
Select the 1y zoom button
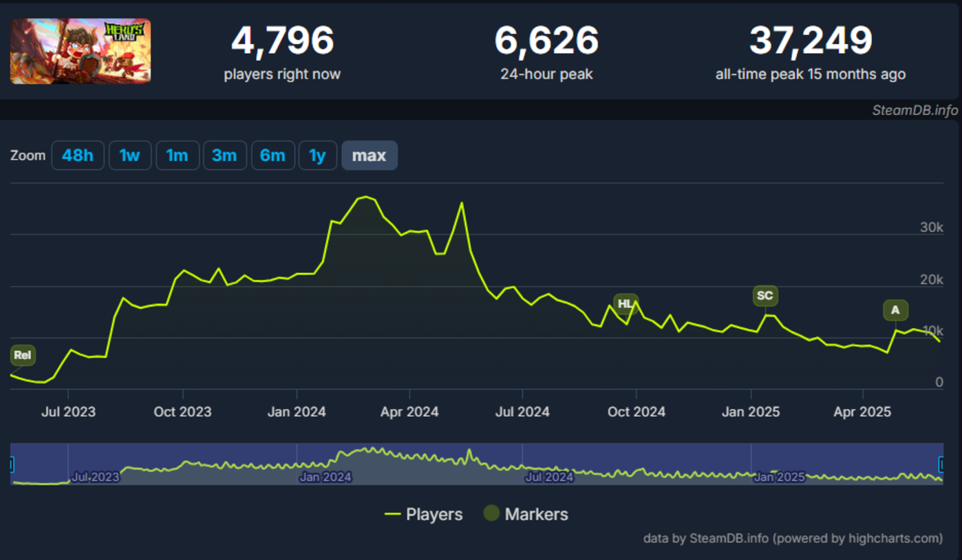point(317,155)
